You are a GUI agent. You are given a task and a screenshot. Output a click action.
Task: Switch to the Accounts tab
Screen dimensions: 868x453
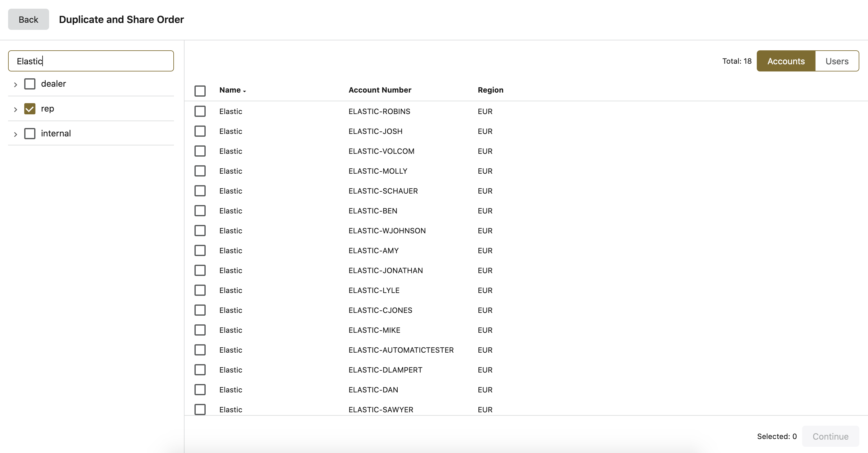[x=786, y=61]
